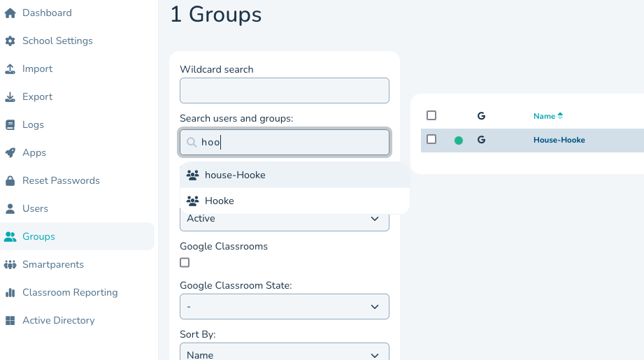This screenshot has height=360, width=644.
Task: Click the Classroom Reporting chart icon
Action: (x=10, y=293)
